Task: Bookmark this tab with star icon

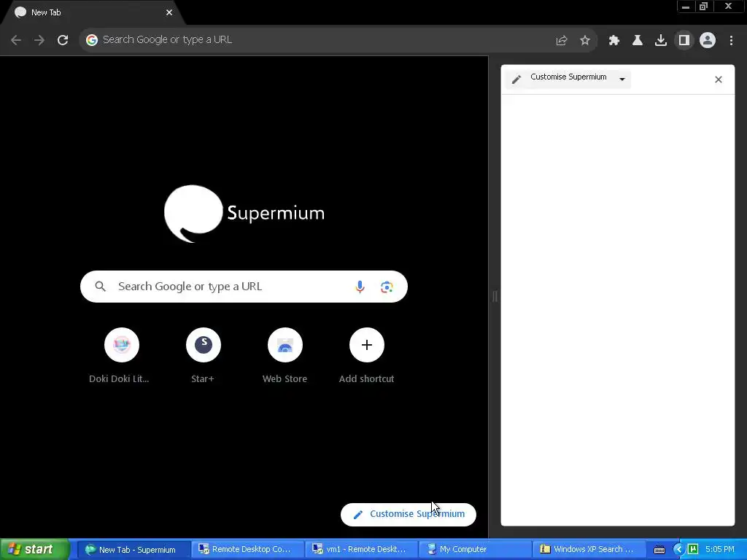Action: point(585,41)
